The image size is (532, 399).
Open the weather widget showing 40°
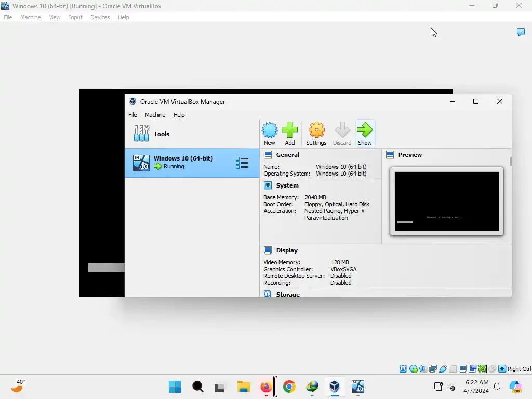click(x=18, y=386)
